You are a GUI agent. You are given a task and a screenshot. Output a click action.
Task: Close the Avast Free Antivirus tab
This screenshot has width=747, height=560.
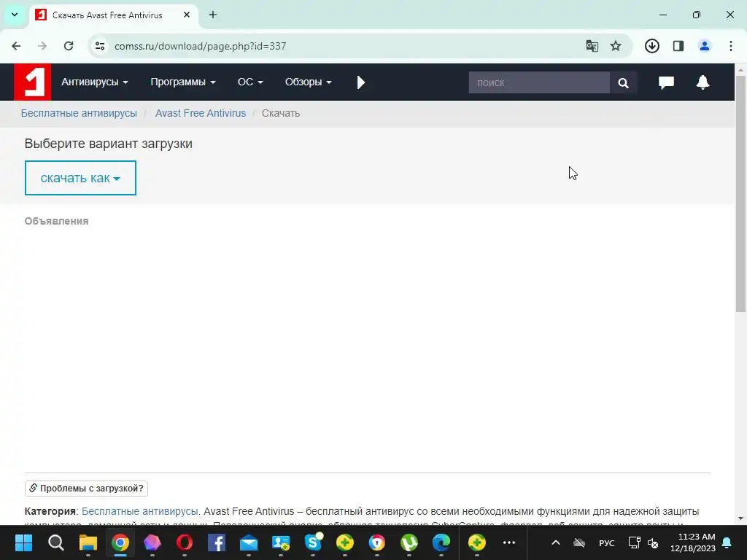[x=187, y=15]
